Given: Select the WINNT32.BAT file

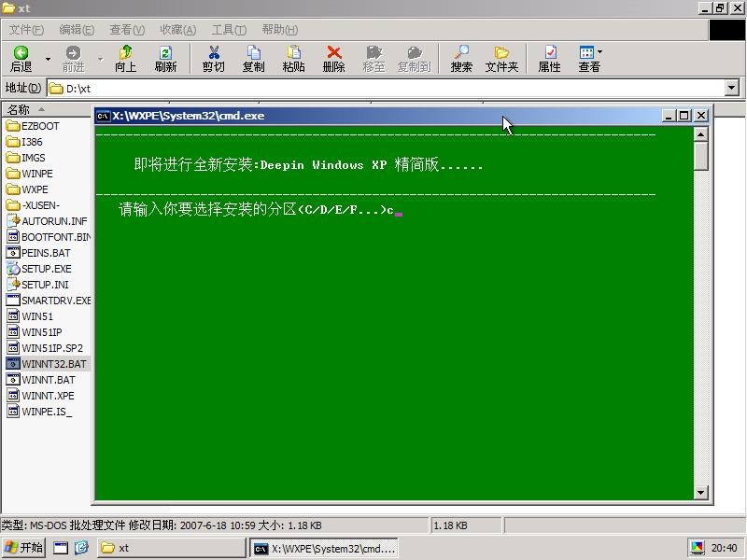Looking at the screenshot, I should pos(47,364).
